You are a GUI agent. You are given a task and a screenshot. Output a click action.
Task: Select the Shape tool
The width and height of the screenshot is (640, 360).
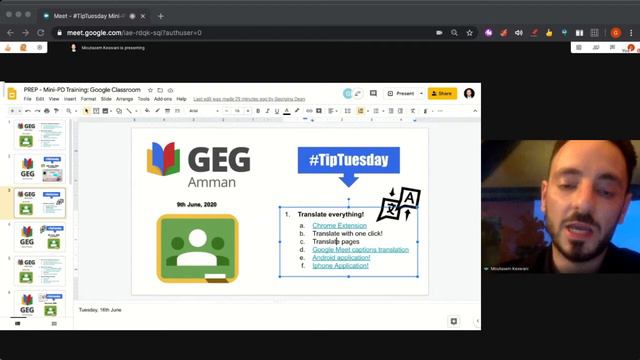pos(119,111)
